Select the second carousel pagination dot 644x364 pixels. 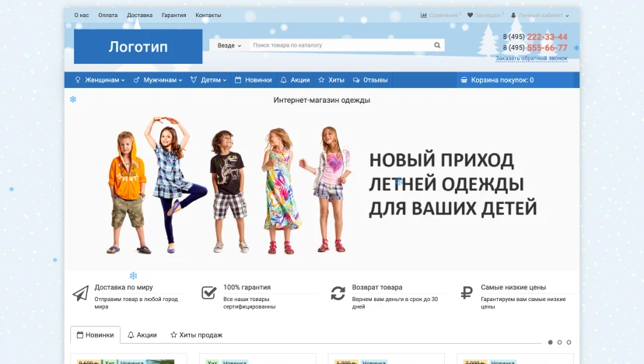559,342
